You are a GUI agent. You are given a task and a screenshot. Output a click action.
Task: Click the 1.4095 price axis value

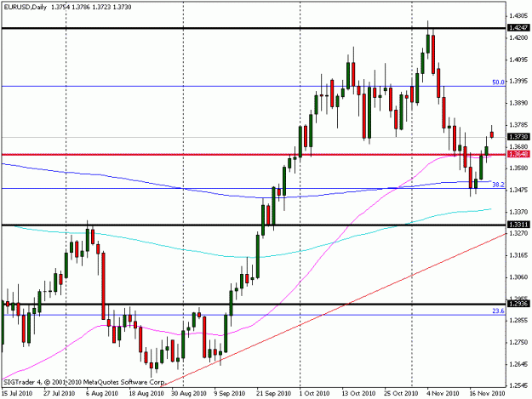point(518,60)
